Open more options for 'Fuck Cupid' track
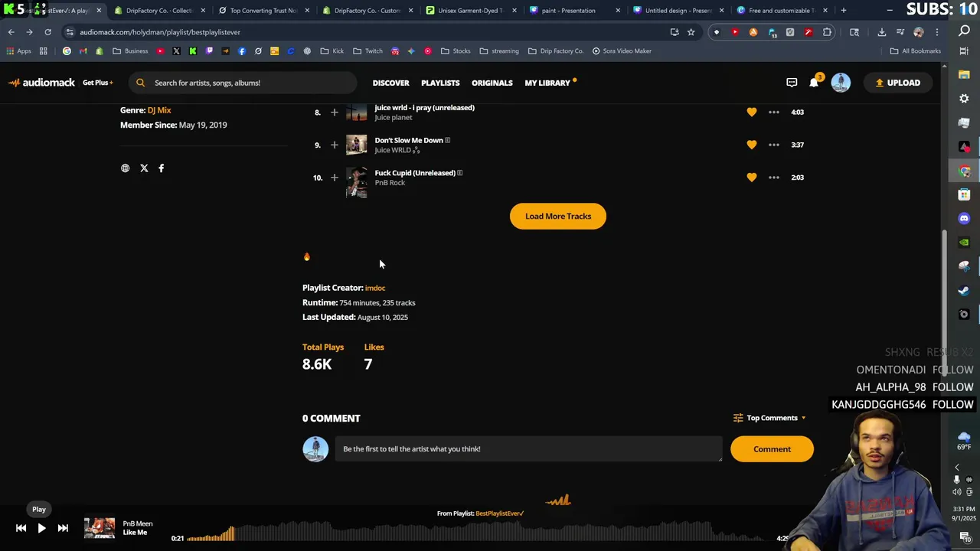The height and width of the screenshot is (551, 980). click(773, 178)
